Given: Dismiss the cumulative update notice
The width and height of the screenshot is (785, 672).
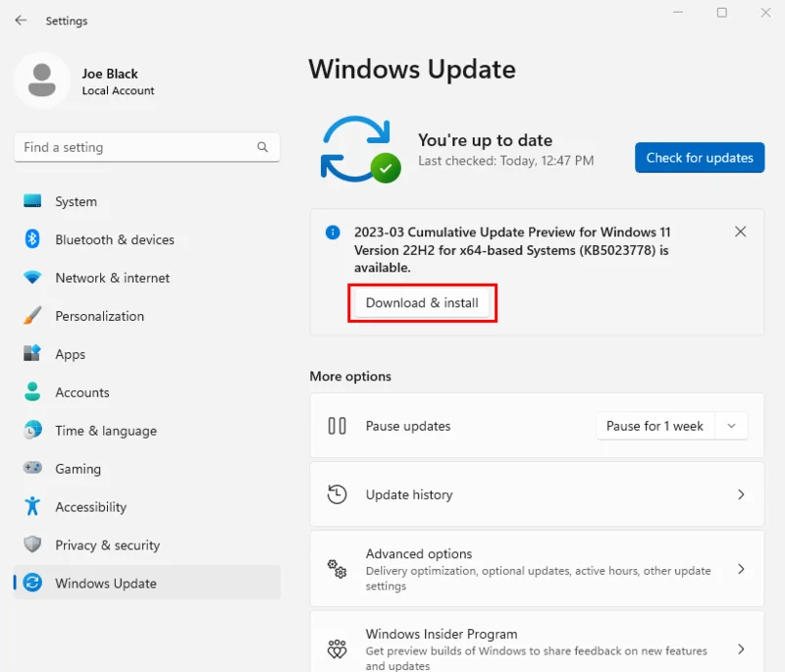Looking at the screenshot, I should click(x=740, y=232).
